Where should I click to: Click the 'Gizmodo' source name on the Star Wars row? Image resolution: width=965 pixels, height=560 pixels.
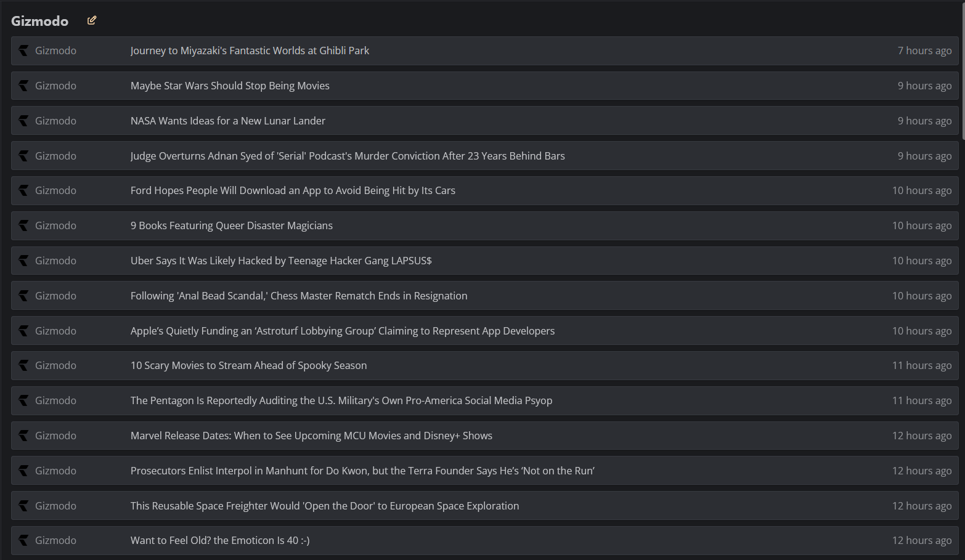point(55,86)
